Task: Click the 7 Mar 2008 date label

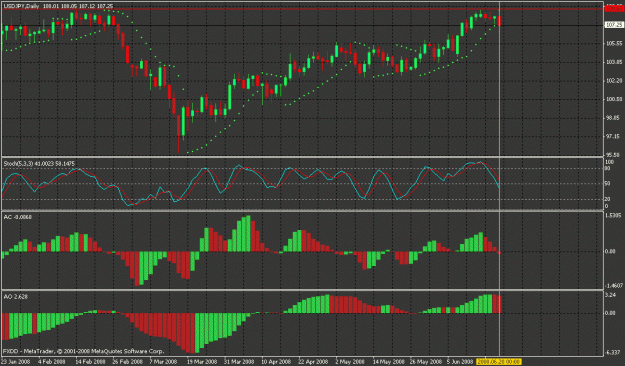Action: [x=163, y=362]
